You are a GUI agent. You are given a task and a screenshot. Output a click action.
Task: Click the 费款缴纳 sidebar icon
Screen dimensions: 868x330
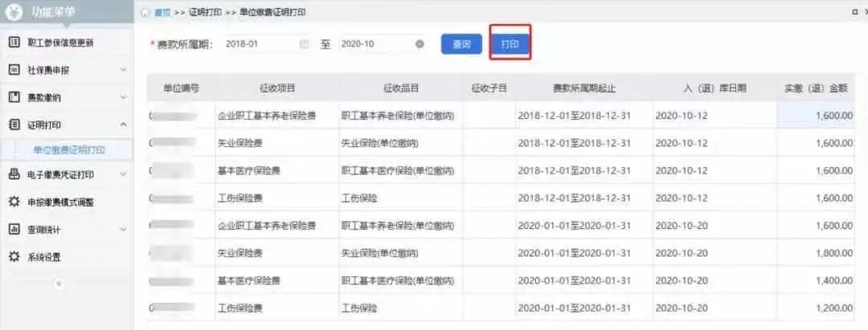click(14, 97)
